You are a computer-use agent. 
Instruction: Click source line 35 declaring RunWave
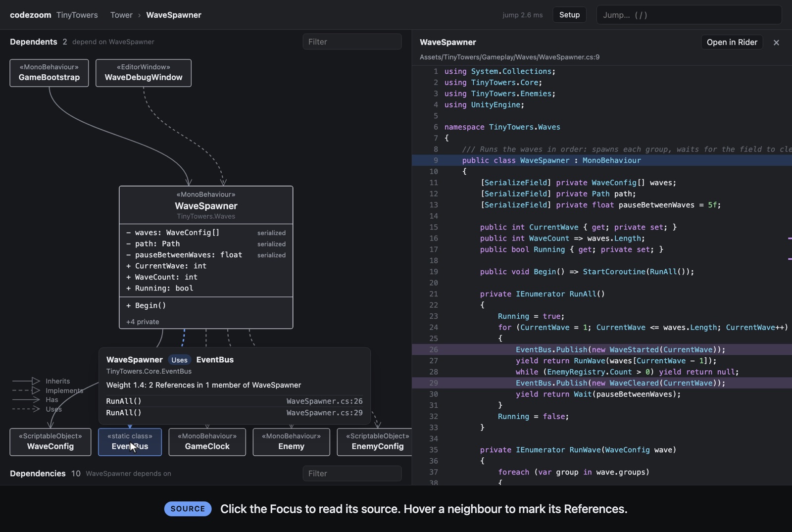pyautogui.click(x=602, y=450)
